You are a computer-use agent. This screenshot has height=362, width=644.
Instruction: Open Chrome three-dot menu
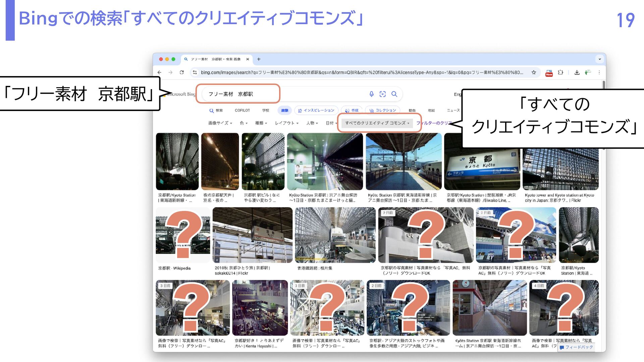(599, 72)
